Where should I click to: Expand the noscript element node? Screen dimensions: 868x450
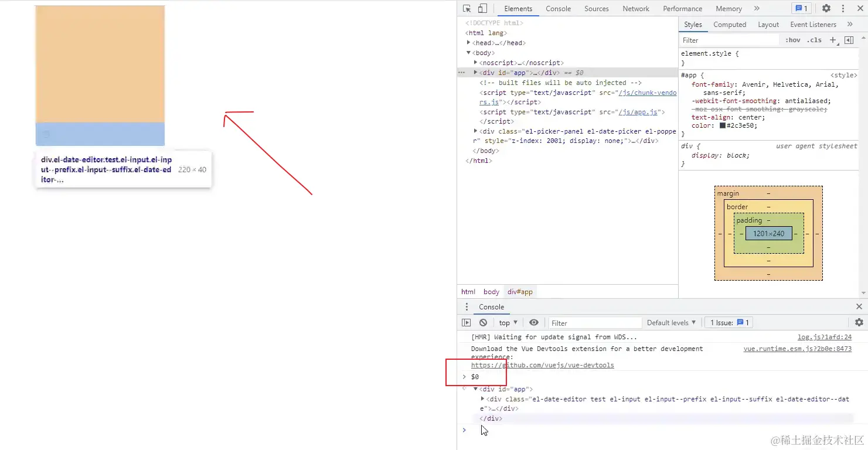[475, 63]
